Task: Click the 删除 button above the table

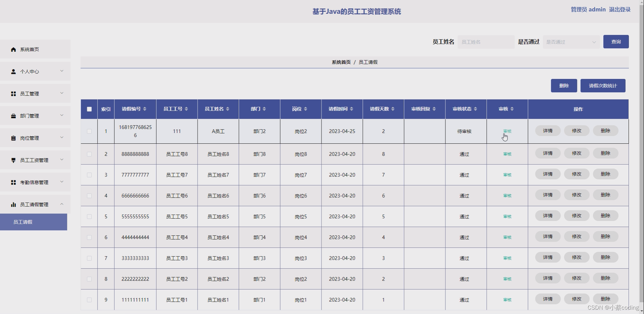Action: (x=564, y=86)
